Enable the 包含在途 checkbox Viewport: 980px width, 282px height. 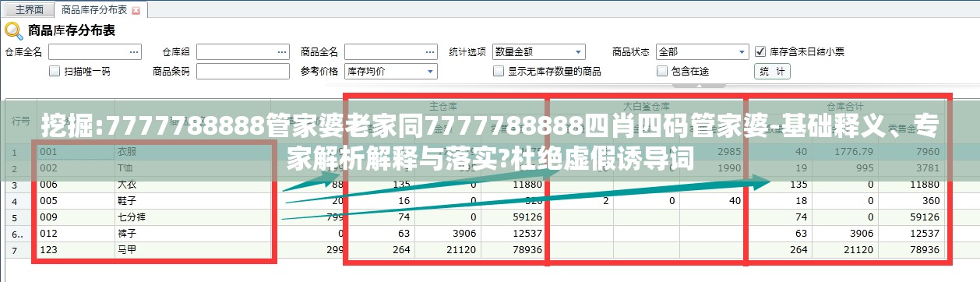coord(662,71)
